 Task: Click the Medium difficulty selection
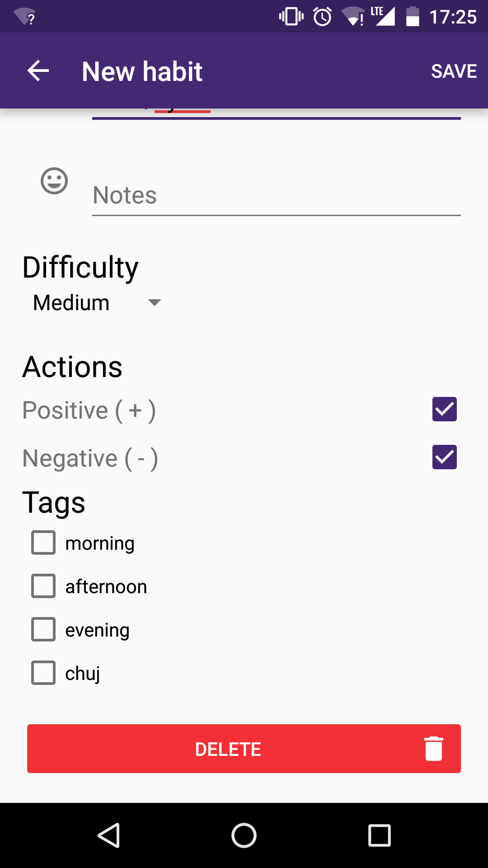pos(71,302)
